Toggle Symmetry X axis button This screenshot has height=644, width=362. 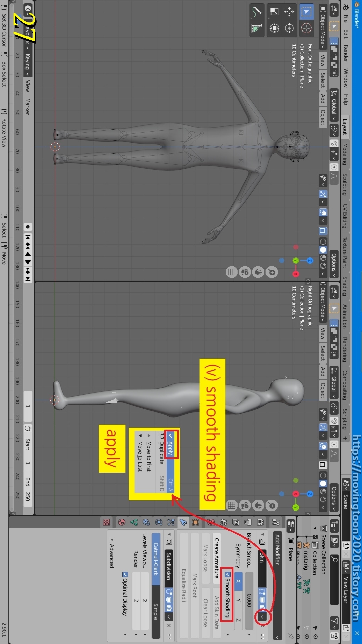pyautogui.click(x=238, y=581)
